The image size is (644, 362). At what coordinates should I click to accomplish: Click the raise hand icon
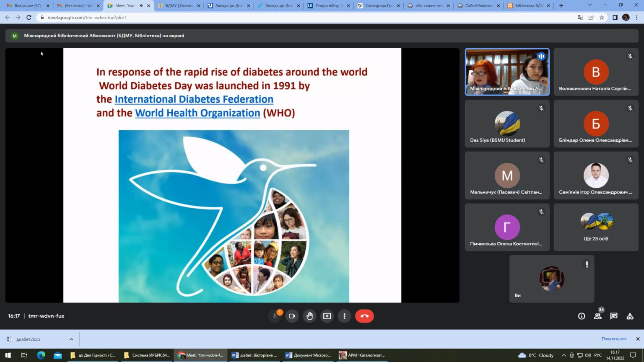309,316
